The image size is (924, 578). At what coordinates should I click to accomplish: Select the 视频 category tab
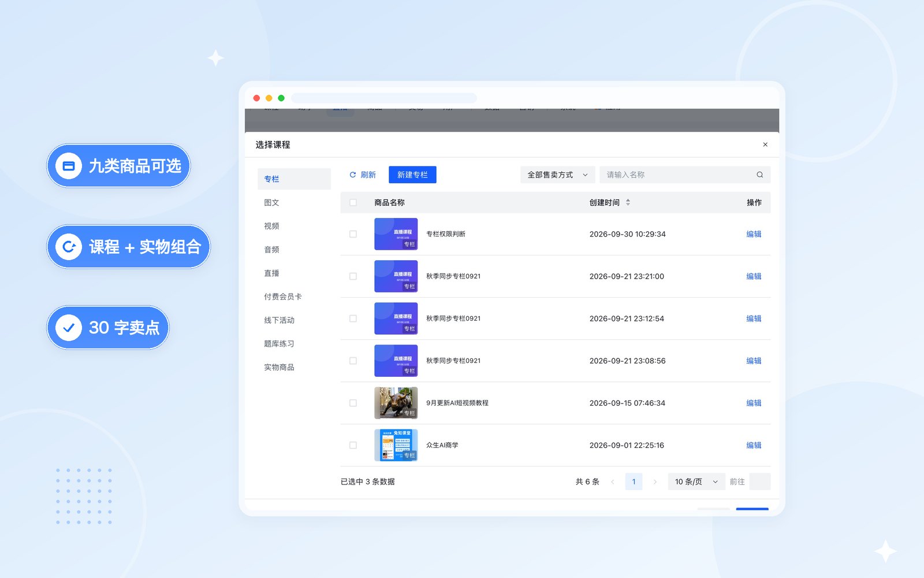(x=294, y=226)
